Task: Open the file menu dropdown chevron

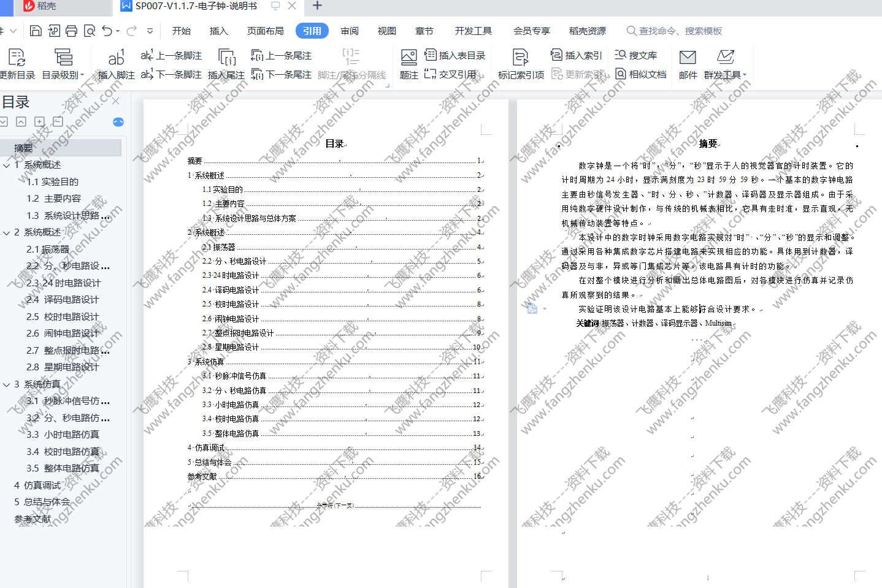Action: coord(13,31)
